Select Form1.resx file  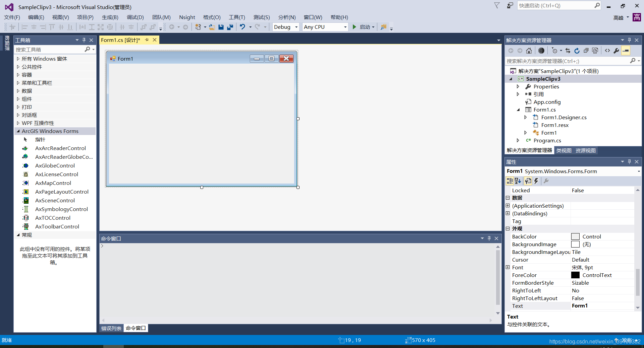click(x=555, y=125)
